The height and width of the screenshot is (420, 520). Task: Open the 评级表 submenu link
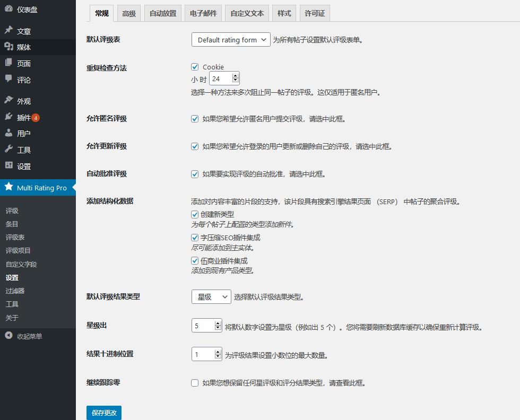[15, 237]
